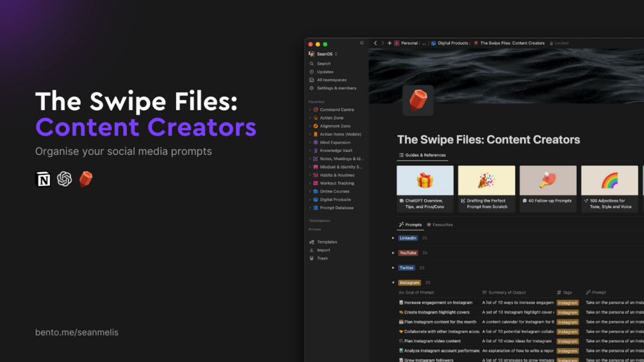Image resolution: width=644 pixels, height=362 pixels.
Task: Open 'Plan Instagram video content' row
Action: coord(430,341)
